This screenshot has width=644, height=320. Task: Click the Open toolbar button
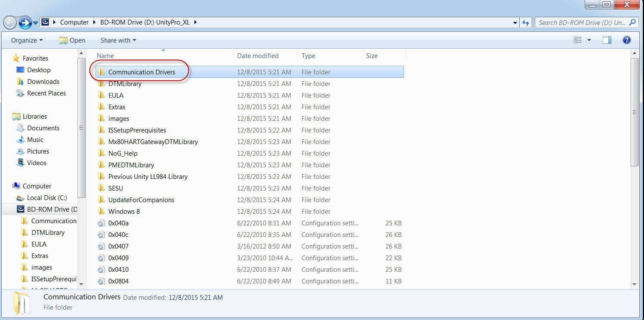tap(72, 40)
